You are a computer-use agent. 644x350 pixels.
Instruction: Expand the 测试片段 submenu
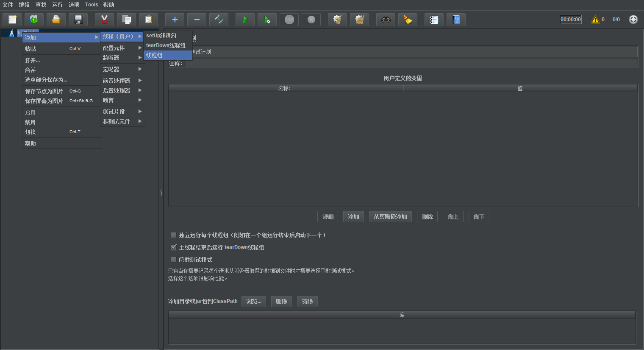pyautogui.click(x=122, y=112)
